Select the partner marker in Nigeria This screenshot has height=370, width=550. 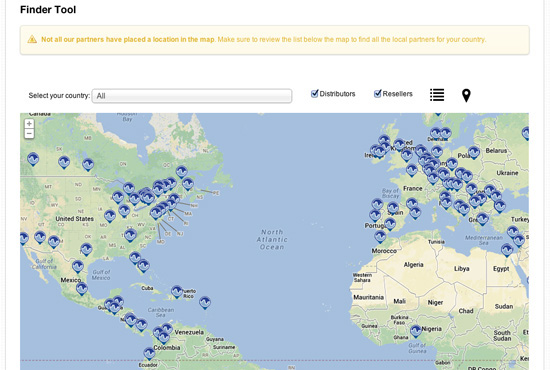point(416,331)
